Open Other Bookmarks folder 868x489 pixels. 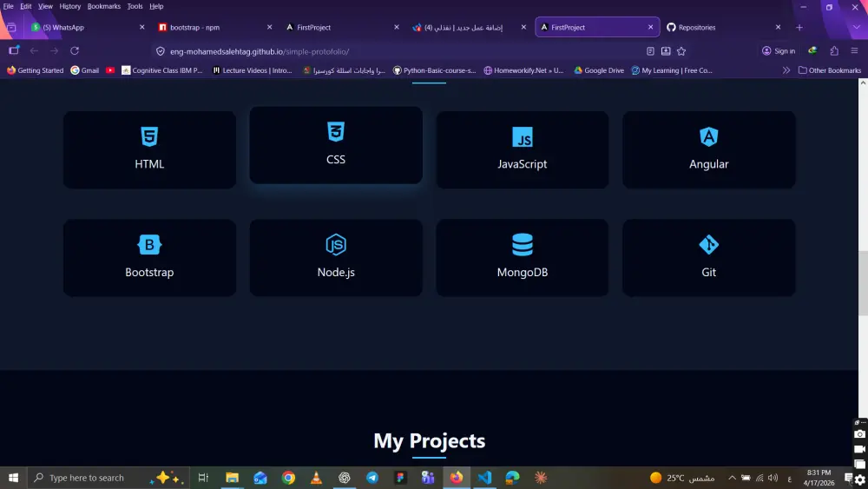tap(829, 70)
